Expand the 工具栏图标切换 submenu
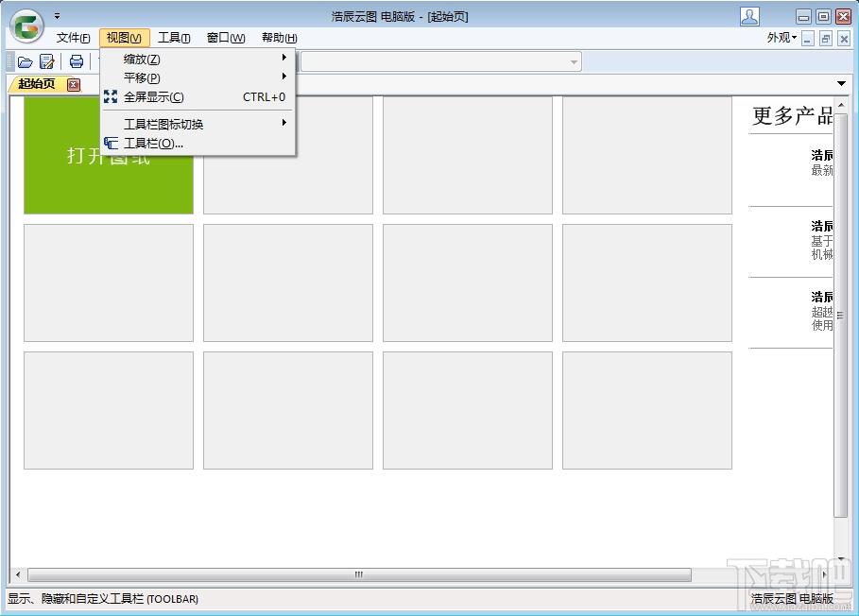The image size is (859, 616). point(198,125)
